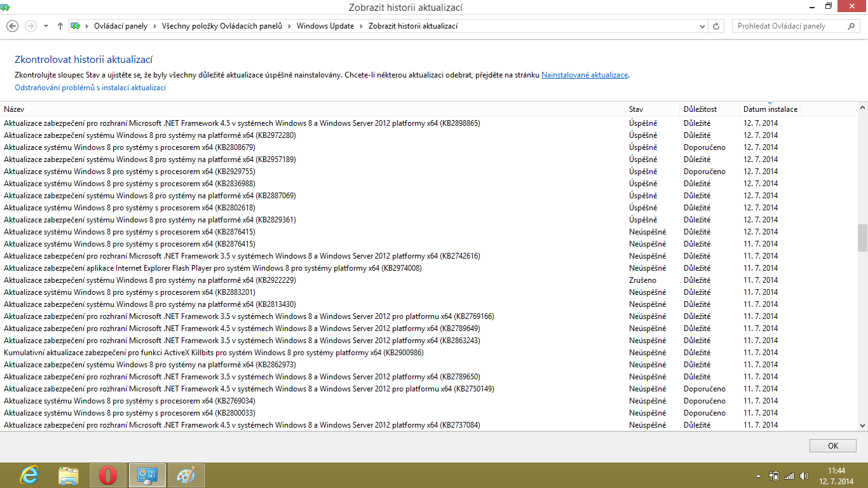Navigate to Ovládací panely breadcrumb

click(x=121, y=27)
